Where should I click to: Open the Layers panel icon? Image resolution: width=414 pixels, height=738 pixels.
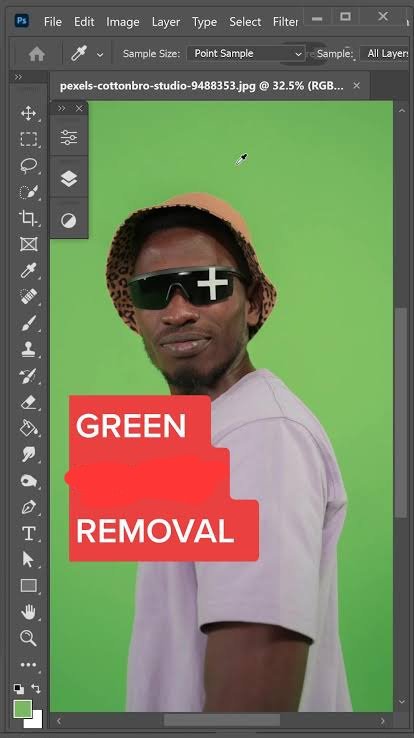pyautogui.click(x=69, y=178)
